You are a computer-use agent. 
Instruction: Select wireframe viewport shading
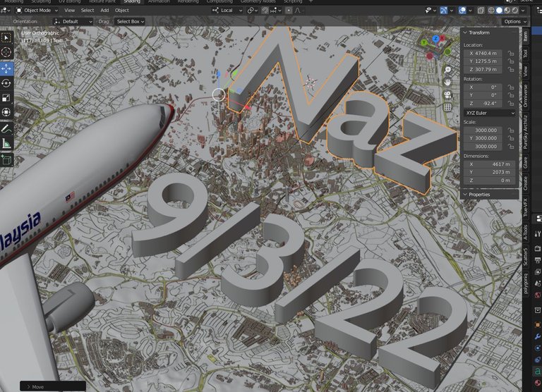point(491,11)
